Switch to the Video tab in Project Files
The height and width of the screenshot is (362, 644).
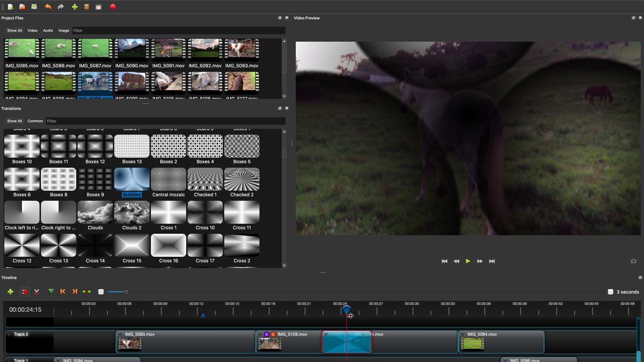click(x=32, y=30)
